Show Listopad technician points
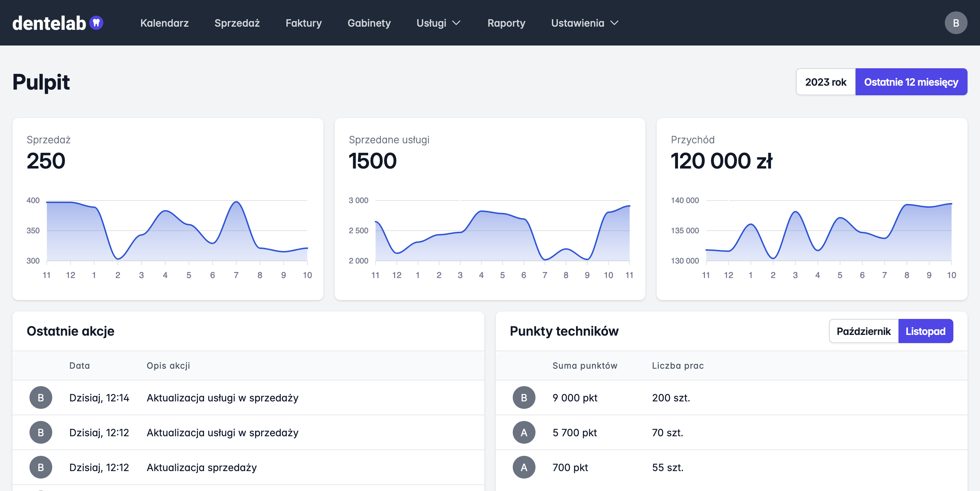This screenshot has height=491, width=980. pyautogui.click(x=925, y=331)
